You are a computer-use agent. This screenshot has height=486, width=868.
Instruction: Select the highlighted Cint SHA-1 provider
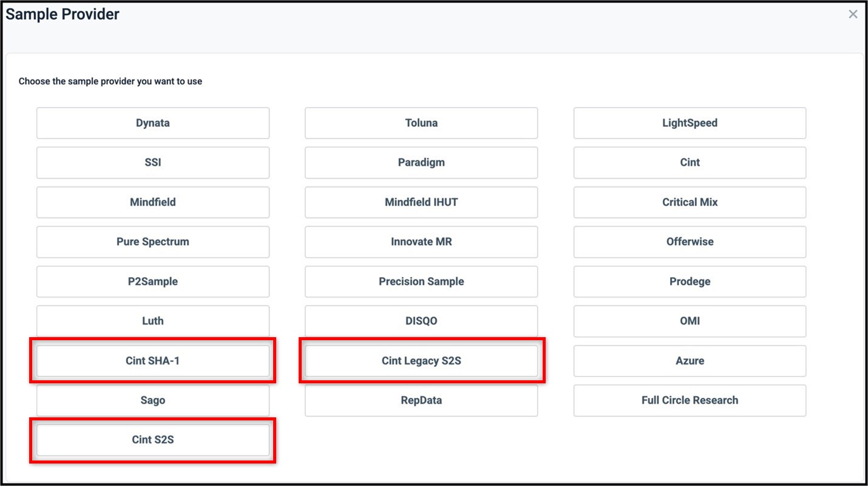[152, 360]
